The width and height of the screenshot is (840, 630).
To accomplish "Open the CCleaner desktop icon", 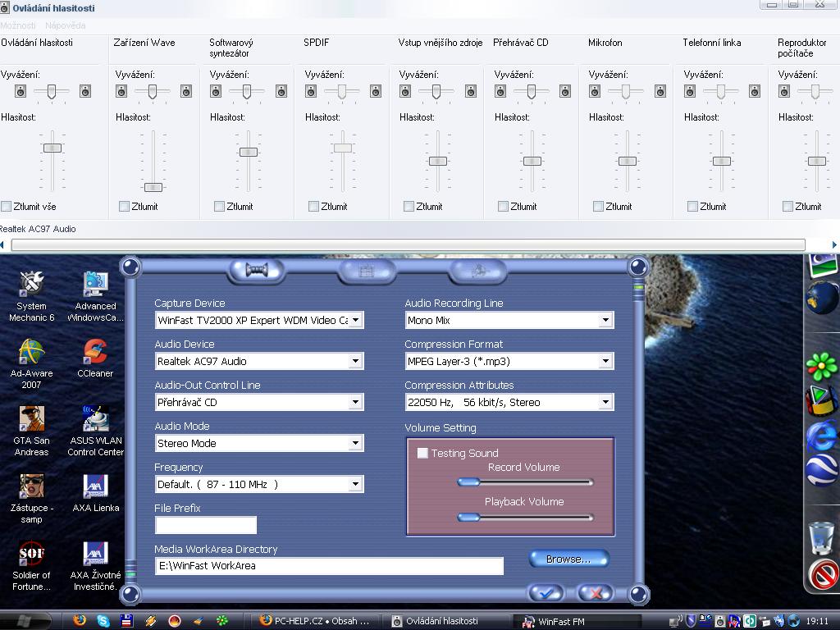I will click(x=95, y=353).
